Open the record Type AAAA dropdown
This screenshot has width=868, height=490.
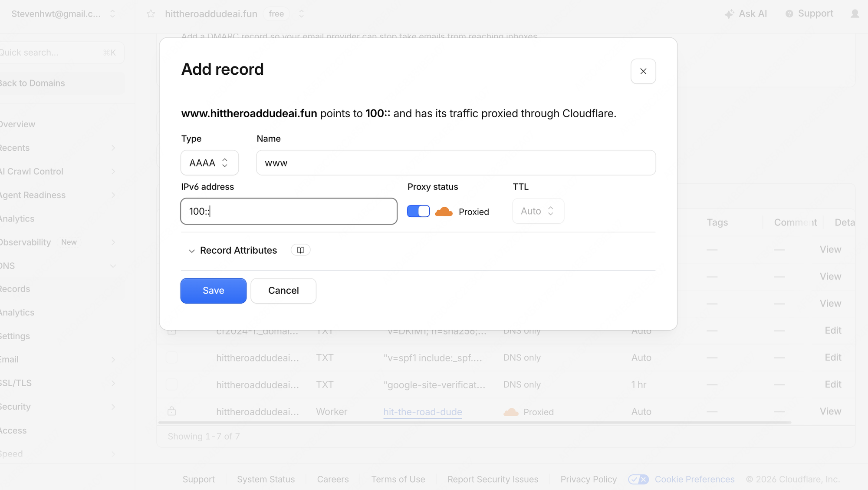click(x=210, y=163)
